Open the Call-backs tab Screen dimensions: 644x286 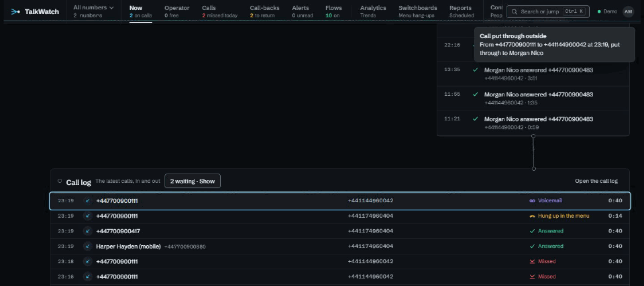coord(264,11)
